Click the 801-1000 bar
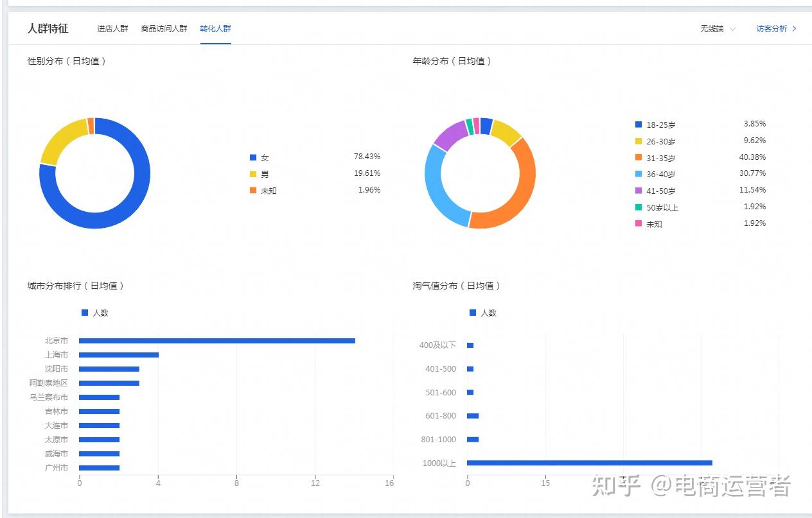Screen dimensions: 812x518 click(x=473, y=440)
